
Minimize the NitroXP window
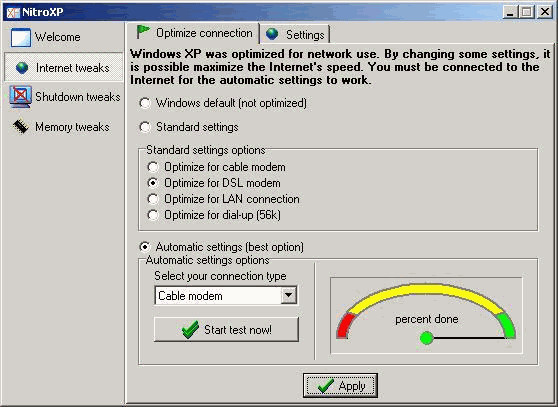[510, 12]
